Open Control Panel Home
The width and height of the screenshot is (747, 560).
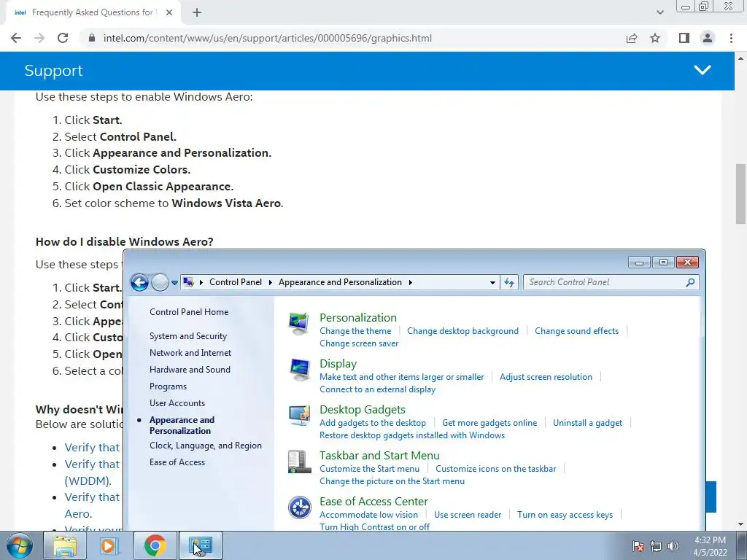point(189,312)
